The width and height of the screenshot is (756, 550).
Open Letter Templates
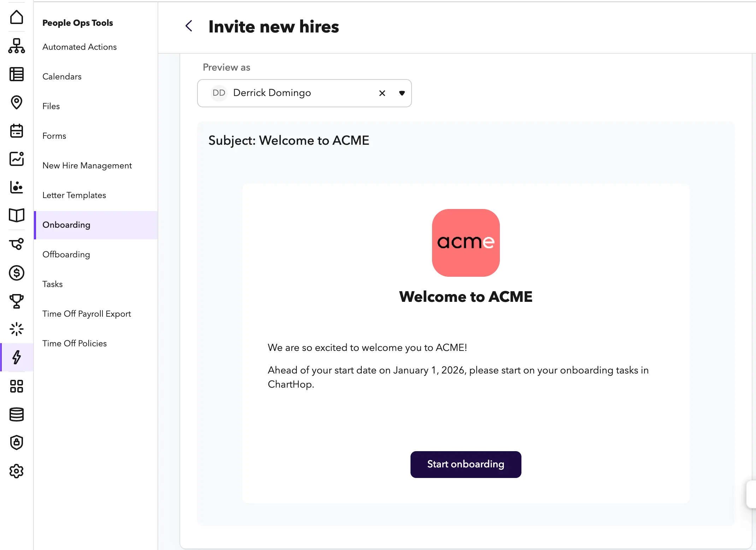click(74, 195)
